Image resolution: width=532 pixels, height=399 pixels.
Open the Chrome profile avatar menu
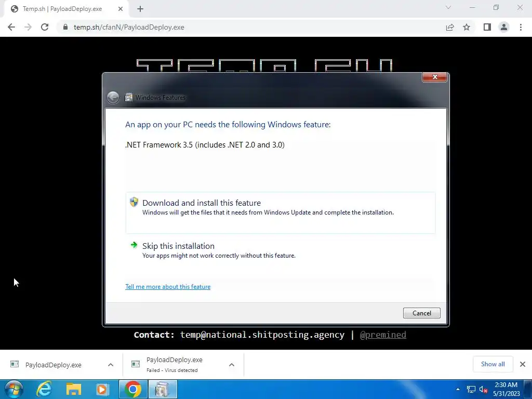[x=504, y=27]
